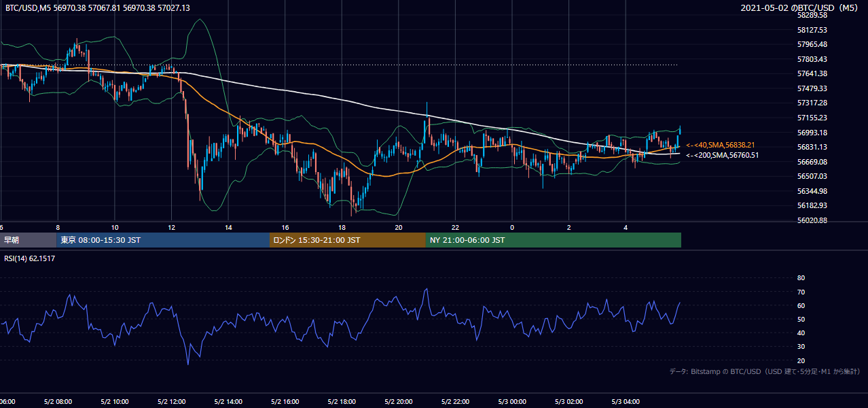Click the 5/2 22:00 bottom time label
This screenshot has width=868, height=408.
(x=455, y=402)
